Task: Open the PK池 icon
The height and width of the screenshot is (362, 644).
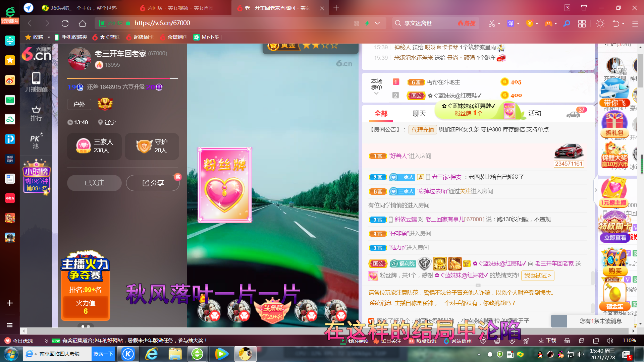Action: (36, 141)
